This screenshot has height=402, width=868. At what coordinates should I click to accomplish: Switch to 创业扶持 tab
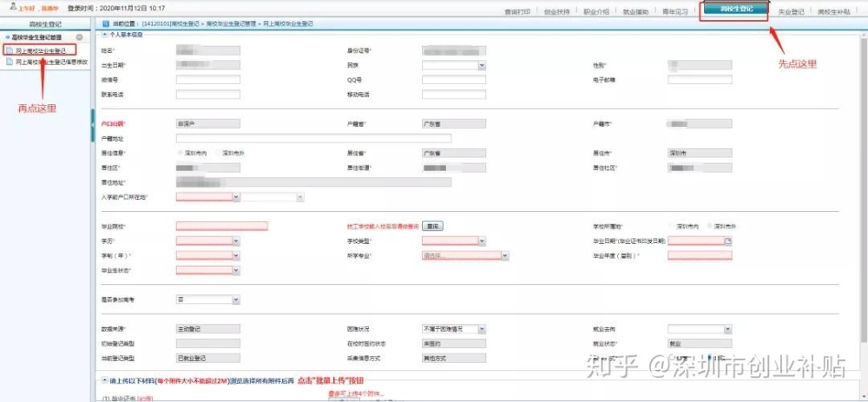(556, 11)
